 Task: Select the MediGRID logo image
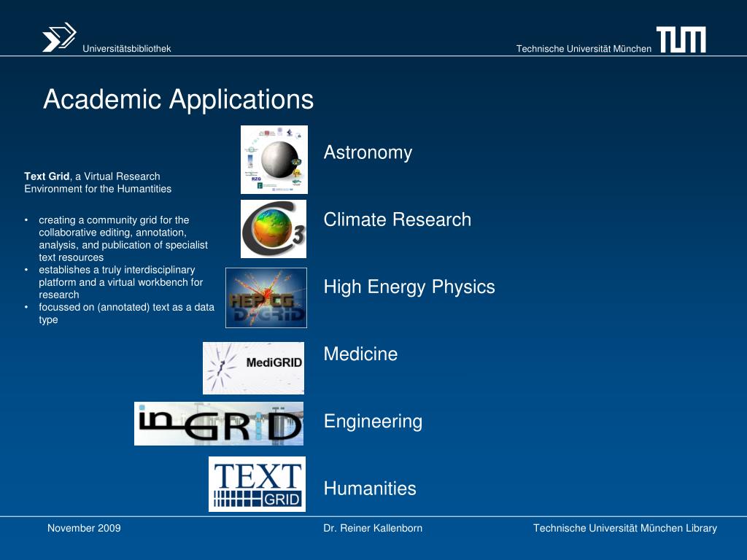point(253,368)
